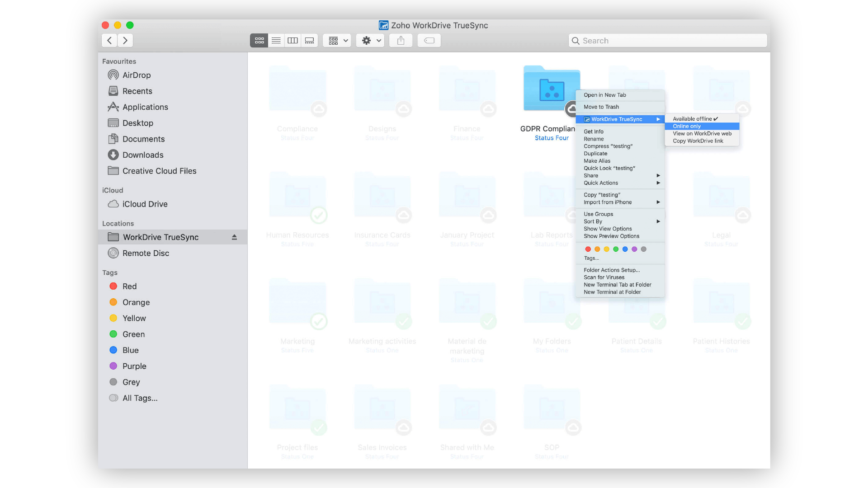The width and height of the screenshot is (868, 488).
Task: Switch to gallery view
Action: coord(309,40)
